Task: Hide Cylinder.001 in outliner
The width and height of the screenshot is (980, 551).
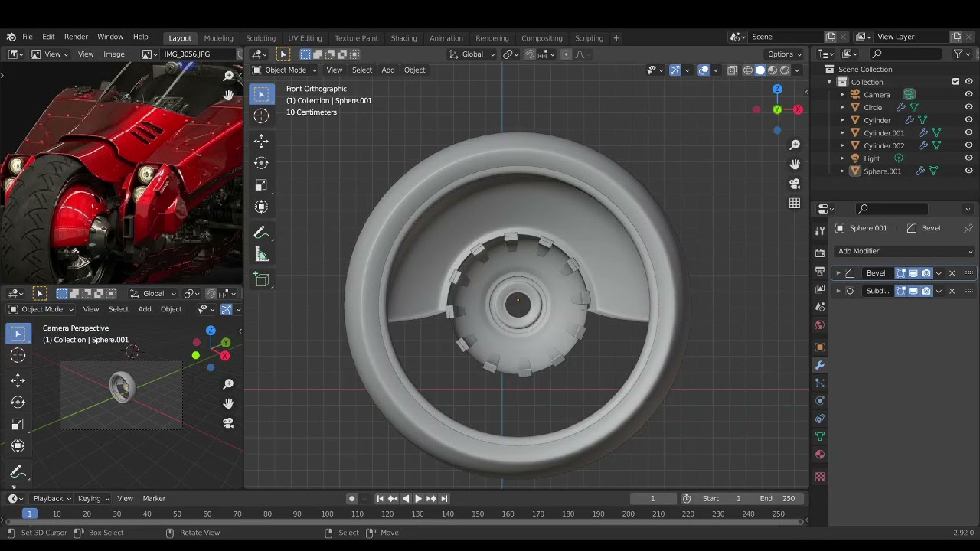Action: [969, 133]
